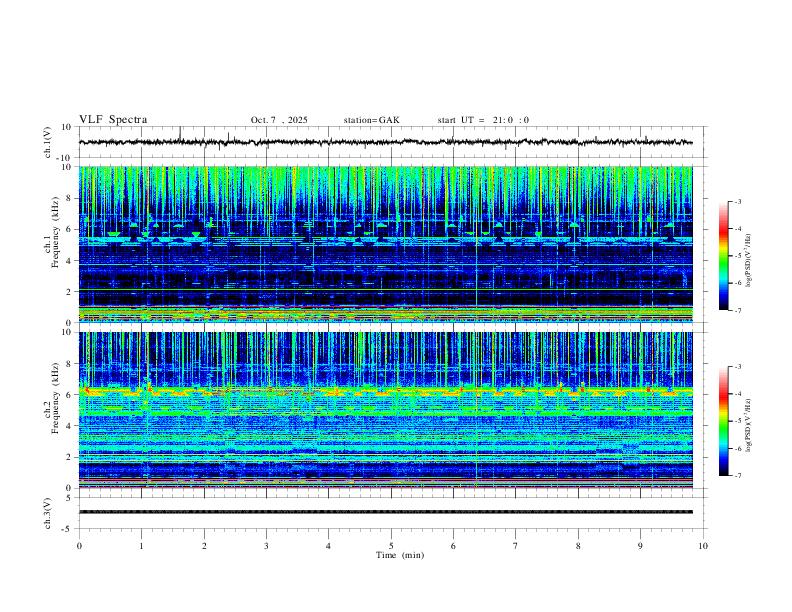792x612 pixels.
Task: Click the "log(PSD)(V²/Hz)" label beside ch.1 colorbar
Action: (x=749, y=260)
